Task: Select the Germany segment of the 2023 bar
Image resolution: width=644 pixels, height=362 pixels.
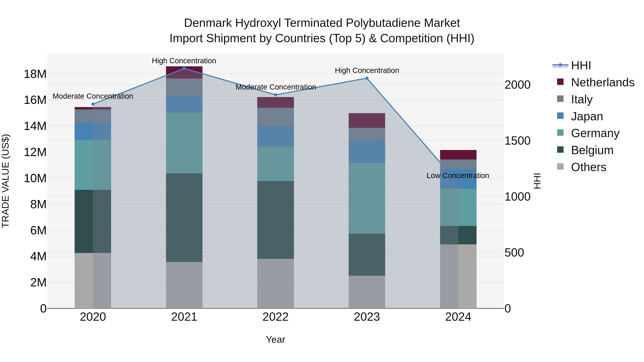Action: pos(367,198)
